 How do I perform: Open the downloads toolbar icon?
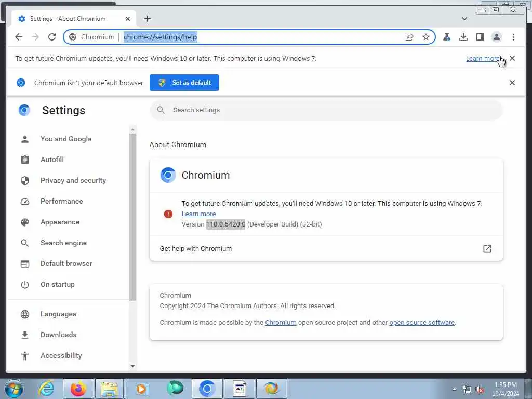tap(463, 37)
